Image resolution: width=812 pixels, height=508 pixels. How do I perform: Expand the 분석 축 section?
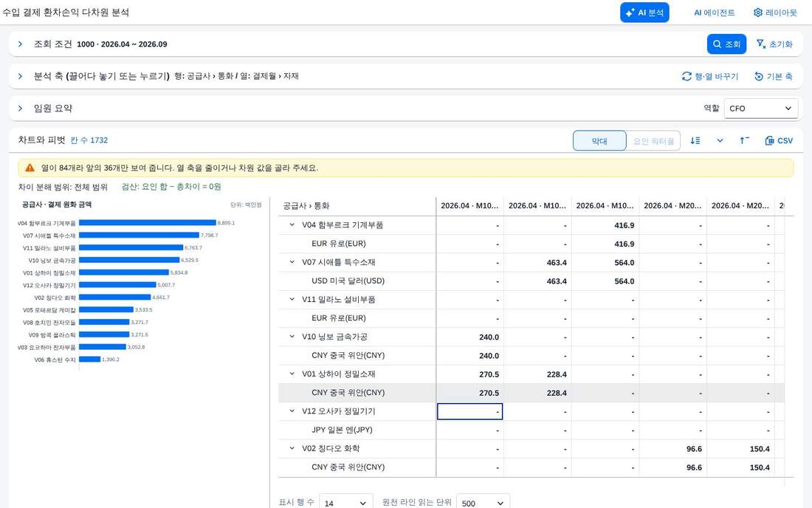coord(20,76)
